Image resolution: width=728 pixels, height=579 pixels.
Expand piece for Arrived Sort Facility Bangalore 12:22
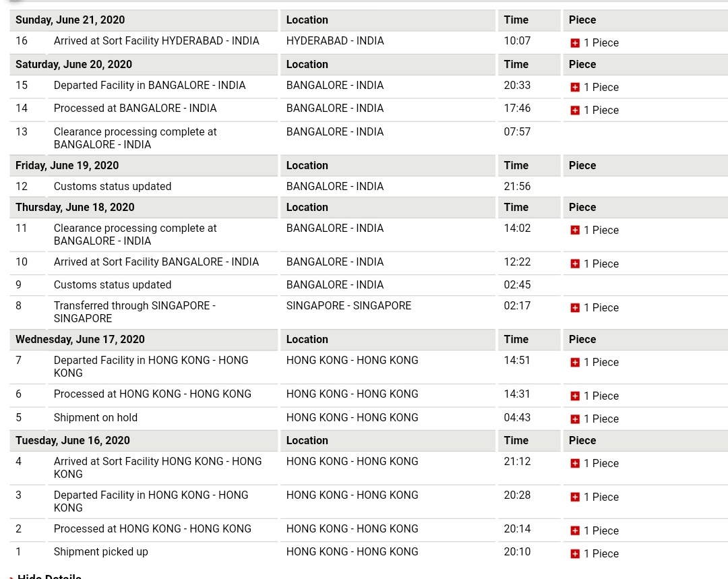click(575, 264)
